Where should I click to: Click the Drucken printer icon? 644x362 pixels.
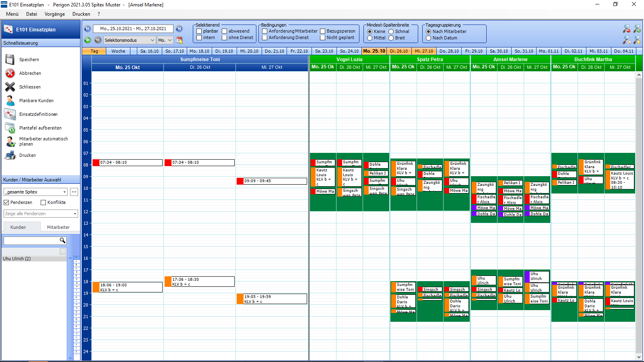click(x=10, y=155)
